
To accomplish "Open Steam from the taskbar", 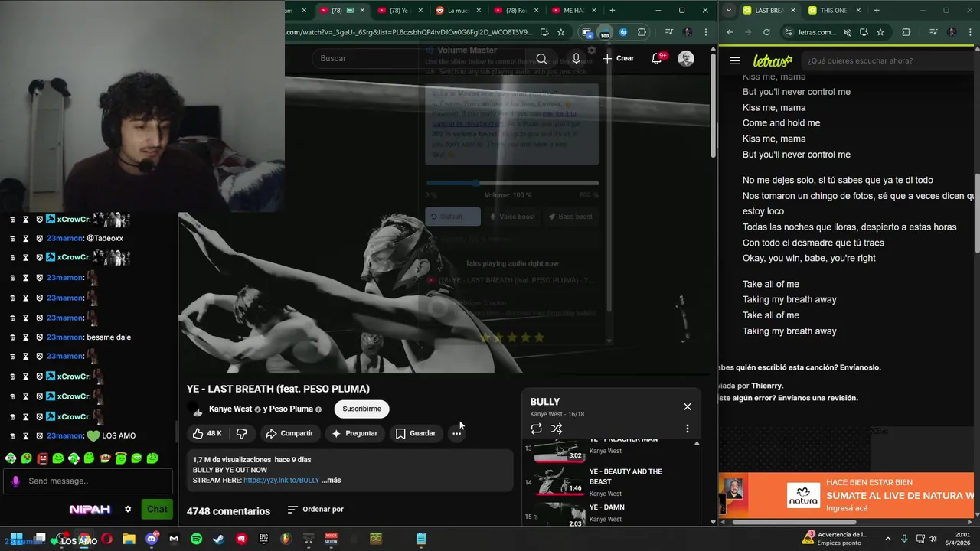I will [x=218, y=539].
